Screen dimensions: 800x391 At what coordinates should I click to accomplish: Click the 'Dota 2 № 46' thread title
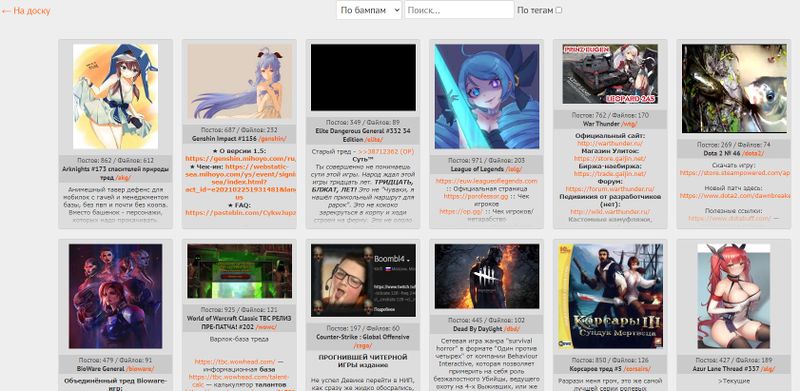[722, 153]
